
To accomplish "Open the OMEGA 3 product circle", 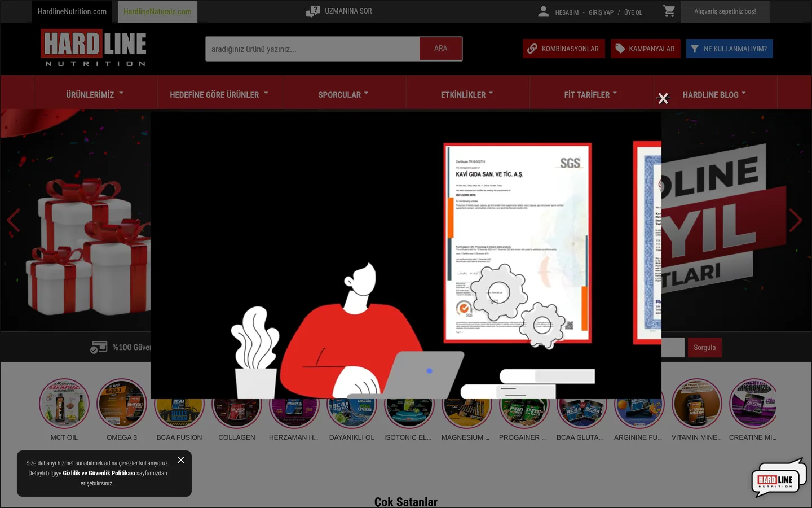I will [122, 404].
